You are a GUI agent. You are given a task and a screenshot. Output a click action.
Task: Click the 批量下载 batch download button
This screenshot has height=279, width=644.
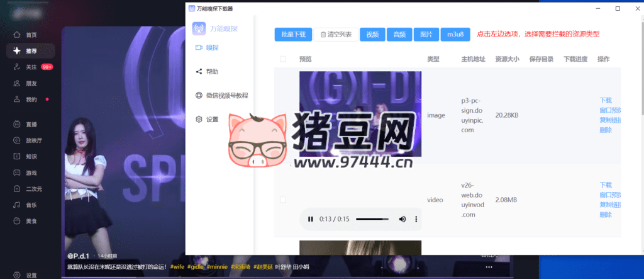tap(293, 35)
